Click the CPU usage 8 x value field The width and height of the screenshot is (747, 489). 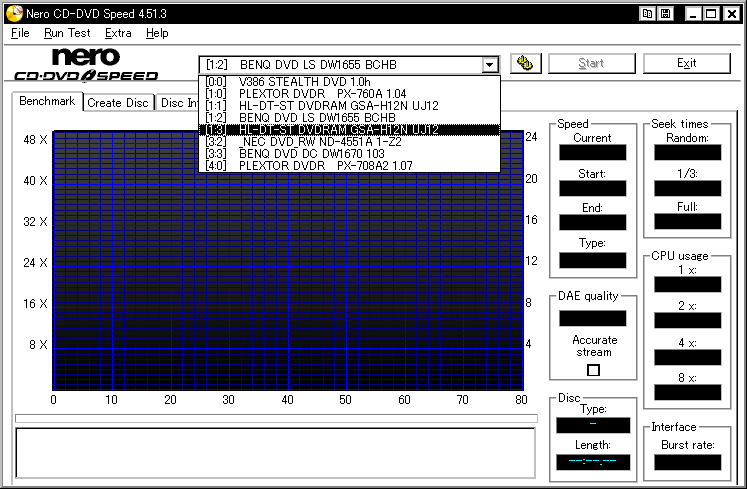[687, 392]
